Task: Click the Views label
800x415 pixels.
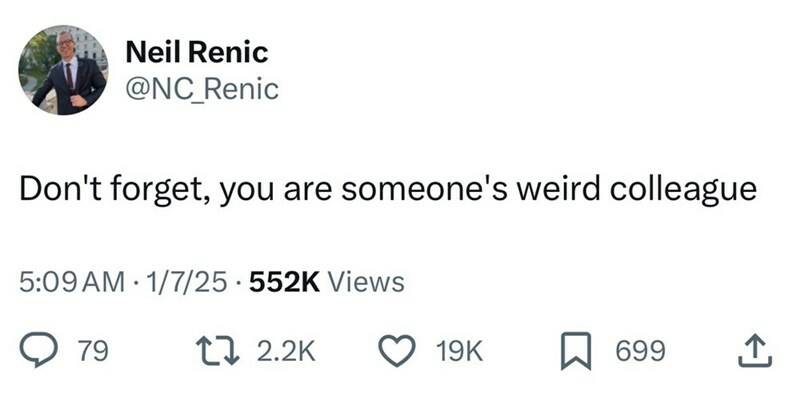Action: [366, 283]
